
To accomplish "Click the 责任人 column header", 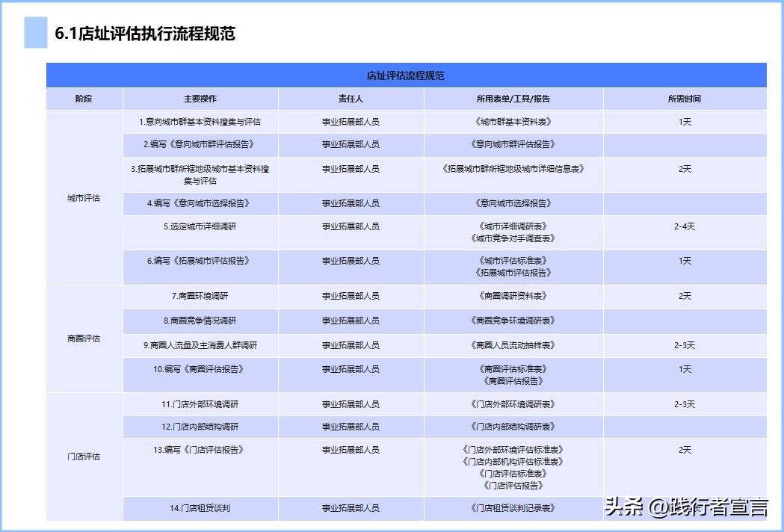I will click(x=351, y=97).
